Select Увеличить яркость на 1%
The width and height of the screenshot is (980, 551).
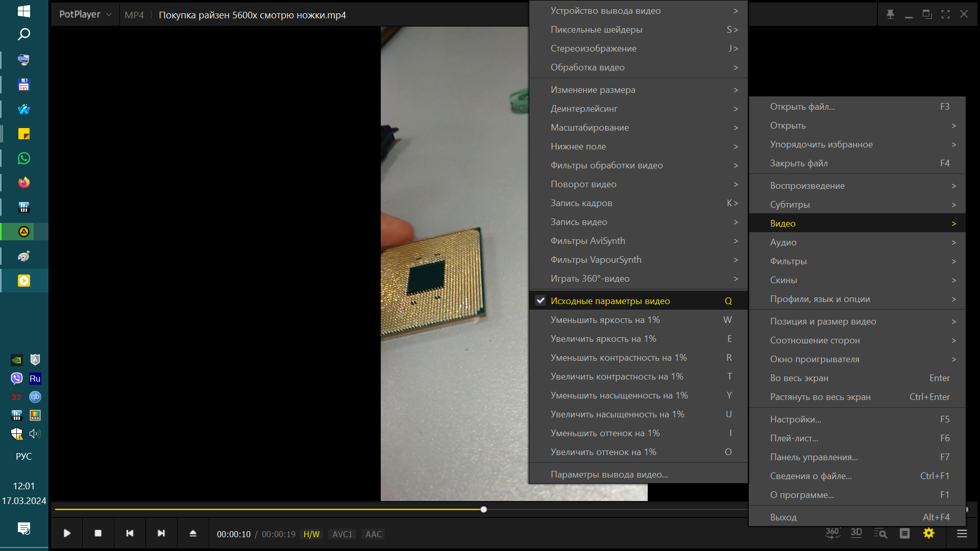coord(603,339)
